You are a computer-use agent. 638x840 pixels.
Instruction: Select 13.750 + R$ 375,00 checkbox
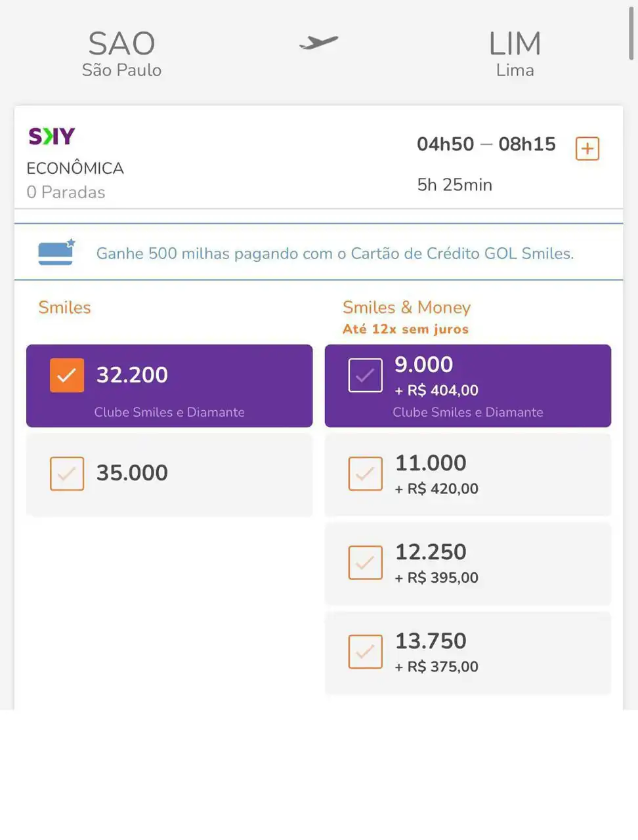point(365,652)
